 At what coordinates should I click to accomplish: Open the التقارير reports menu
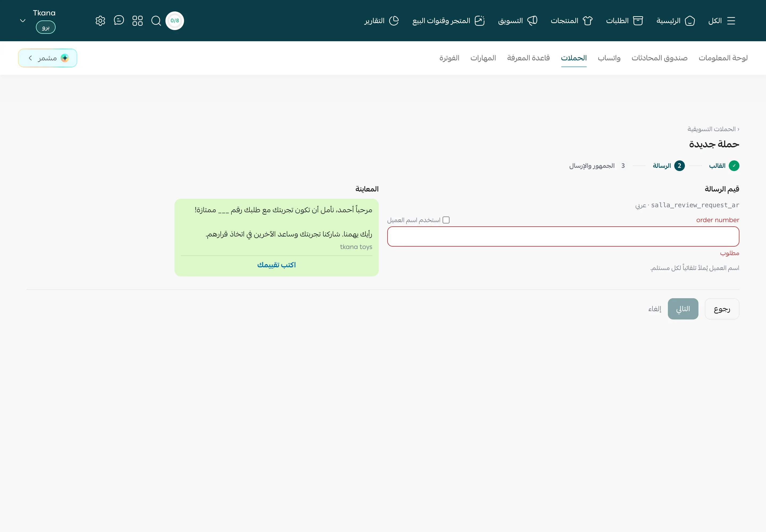381,21
